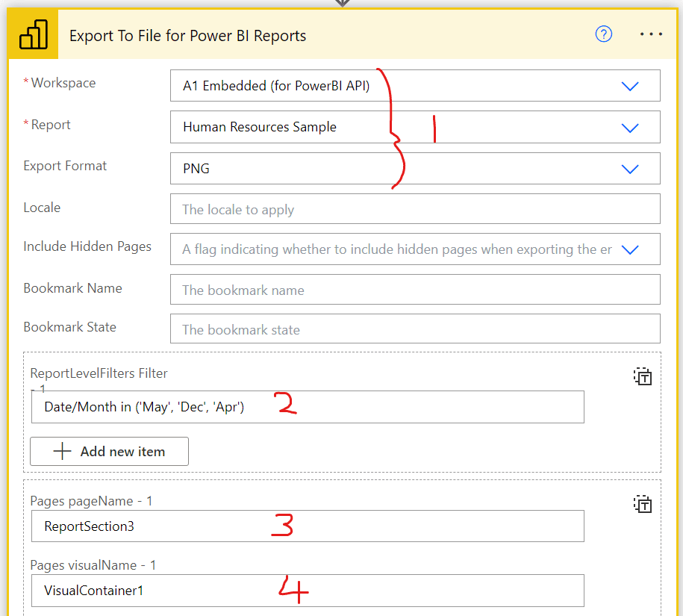The height and width of the screenshot is (616, 683).
Task: Click the Date/Month filter expression field
Action: tap(307, 408)
